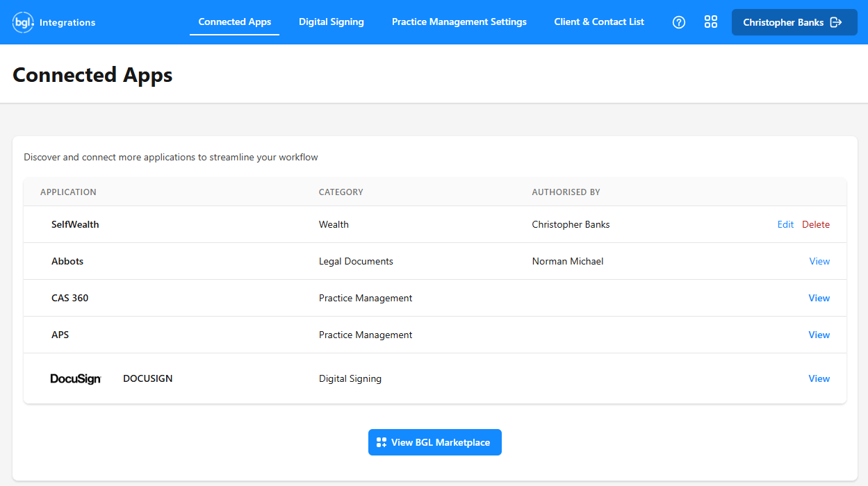This screenshot has width=868, height=486.
Task: Click CAS 360's Practice Management category
Action: 366,298
